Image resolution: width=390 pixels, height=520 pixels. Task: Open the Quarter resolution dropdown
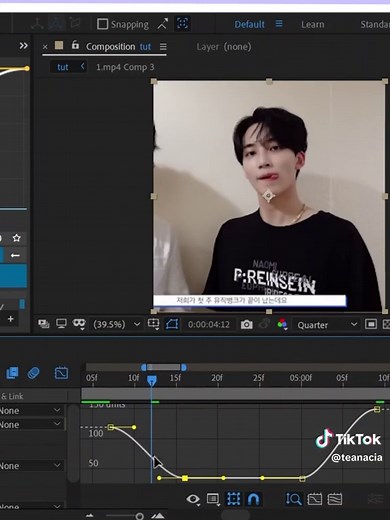(327, 325)
